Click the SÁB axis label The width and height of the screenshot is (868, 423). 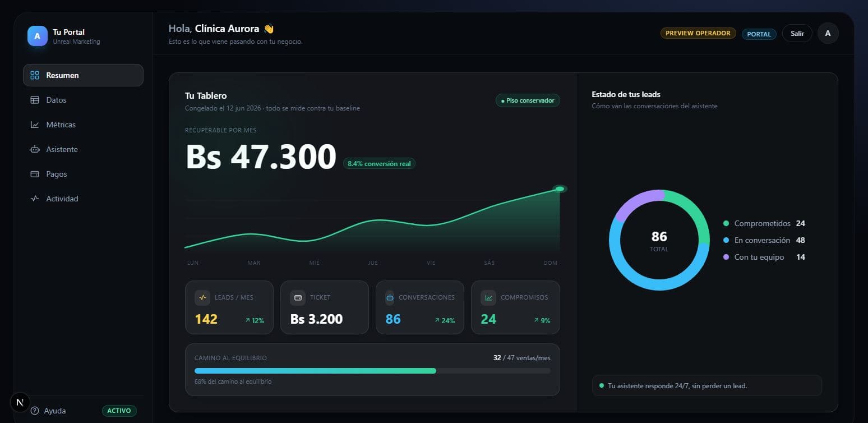click(x=490, y=263)
